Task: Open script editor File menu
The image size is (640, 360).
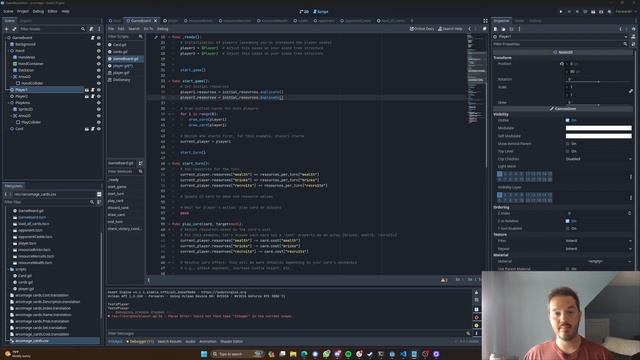Action: tap(111, 29)
